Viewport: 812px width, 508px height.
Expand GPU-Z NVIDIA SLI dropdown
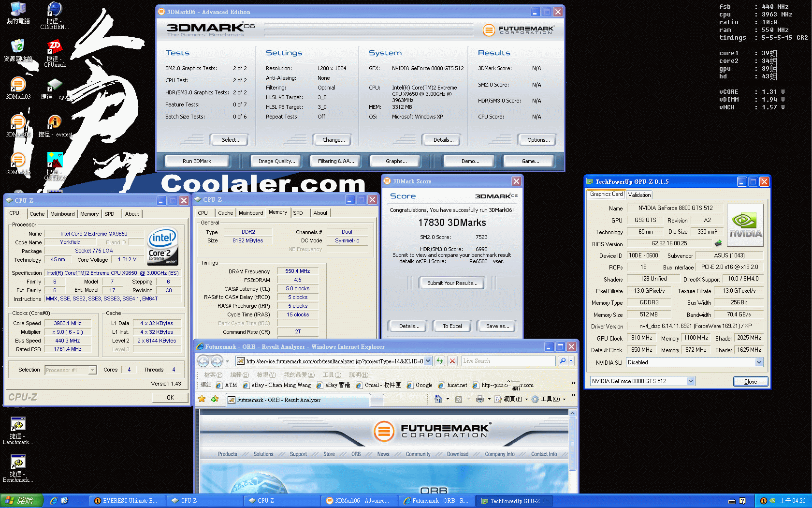click(x=759, y=362)
